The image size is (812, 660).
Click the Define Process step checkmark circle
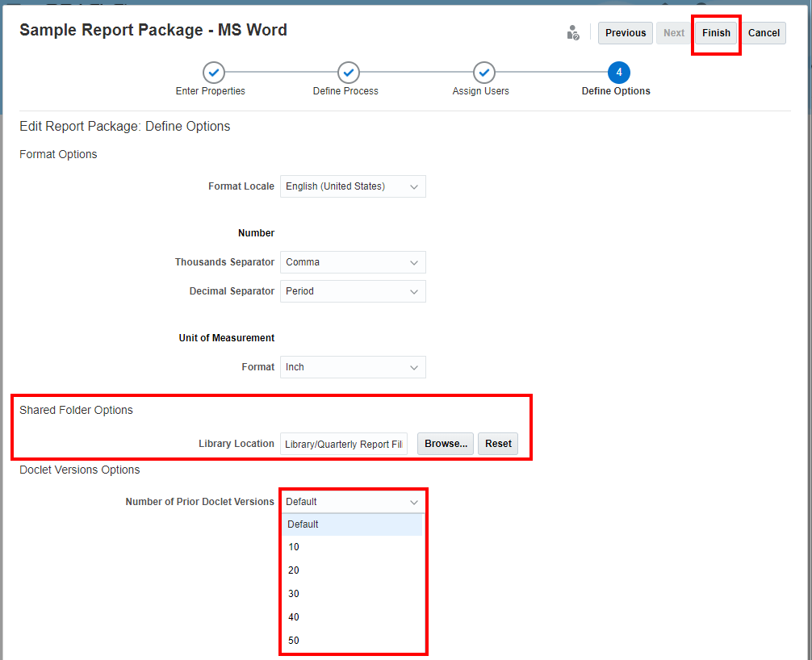(348, 73)
